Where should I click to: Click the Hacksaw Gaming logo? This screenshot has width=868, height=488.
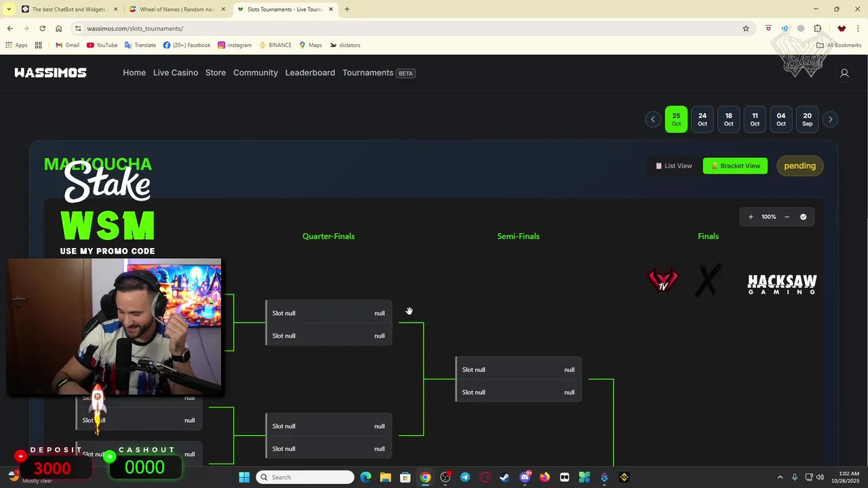tap(782, 284)
